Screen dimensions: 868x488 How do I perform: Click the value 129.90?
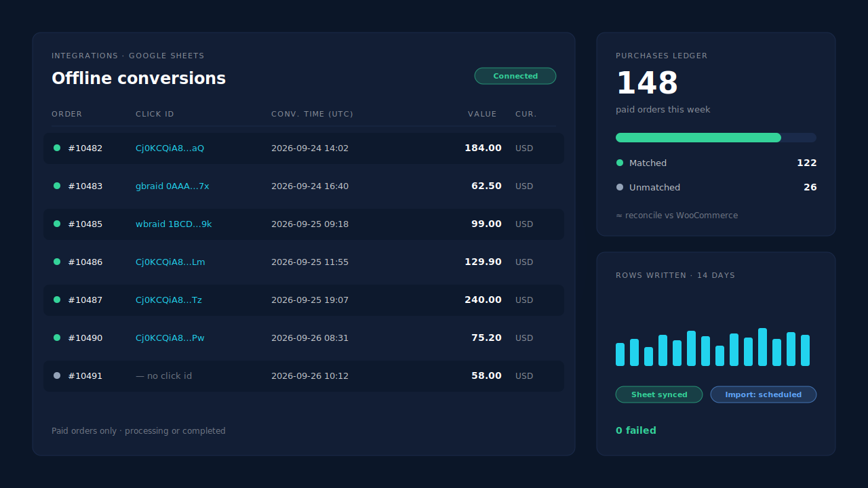coord(483,262)
